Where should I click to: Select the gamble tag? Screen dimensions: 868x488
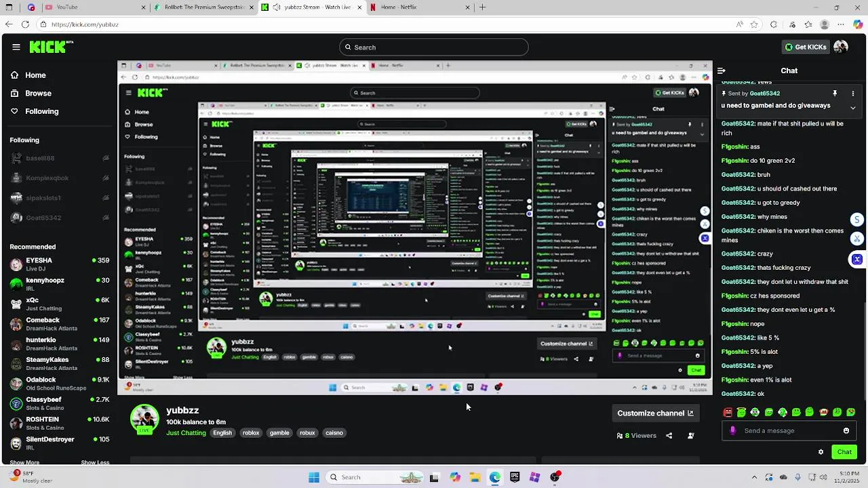pos(279,432)
